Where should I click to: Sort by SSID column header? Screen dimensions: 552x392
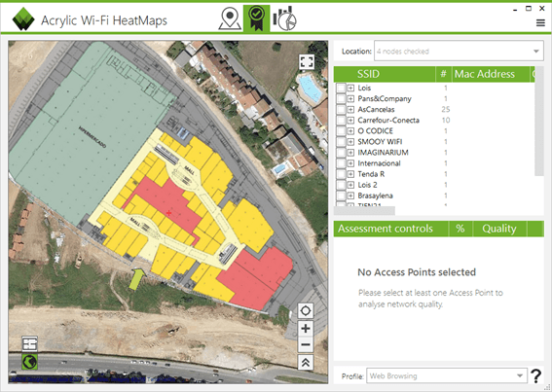pyautogui.click(x=385, y=74)
